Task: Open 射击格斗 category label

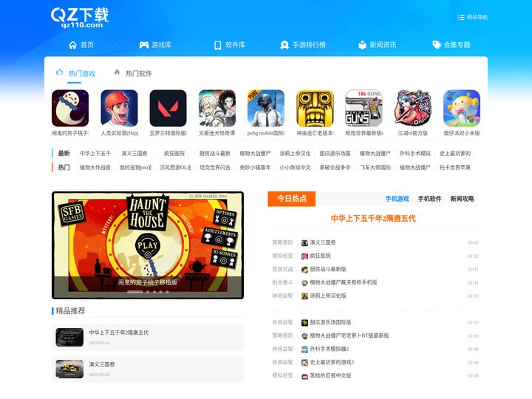Action: (282, 282)
